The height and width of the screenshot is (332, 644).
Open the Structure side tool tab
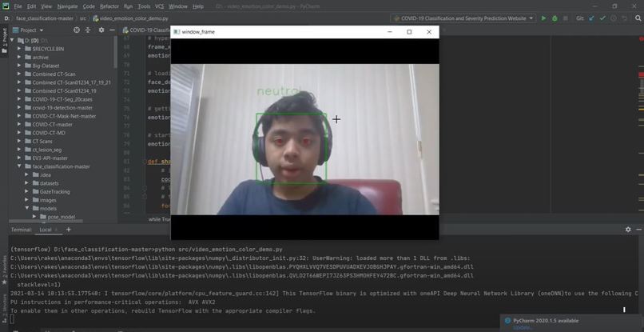4,309
